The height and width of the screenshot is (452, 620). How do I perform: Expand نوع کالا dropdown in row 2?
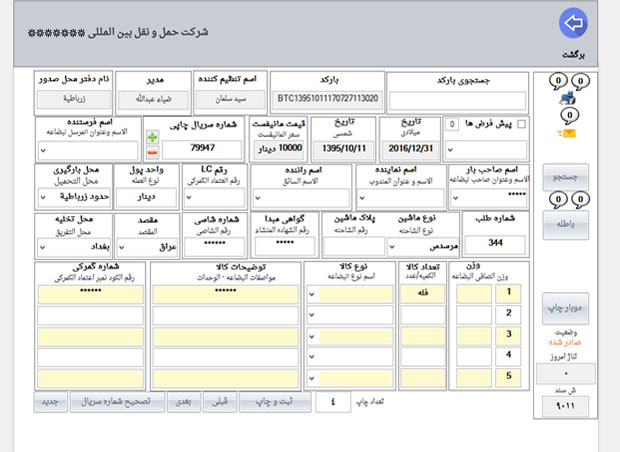tap(312, 315)
